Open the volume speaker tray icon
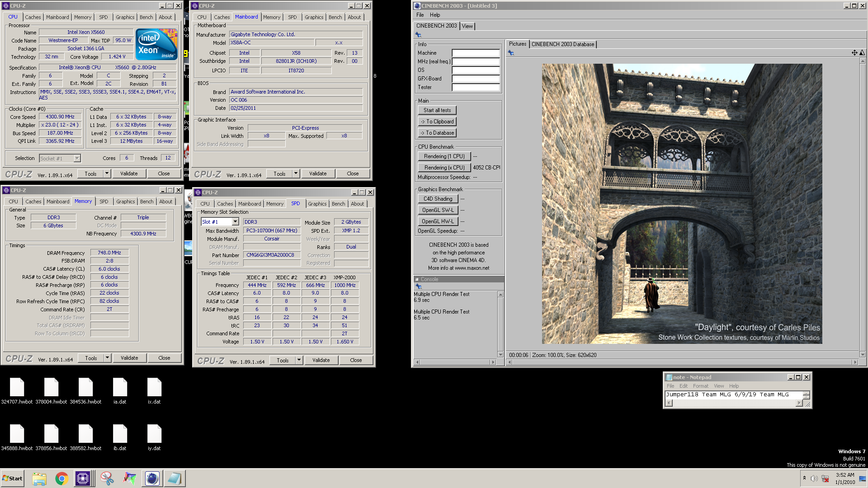This screenshot has height=488, width=868. click(814, 479)
